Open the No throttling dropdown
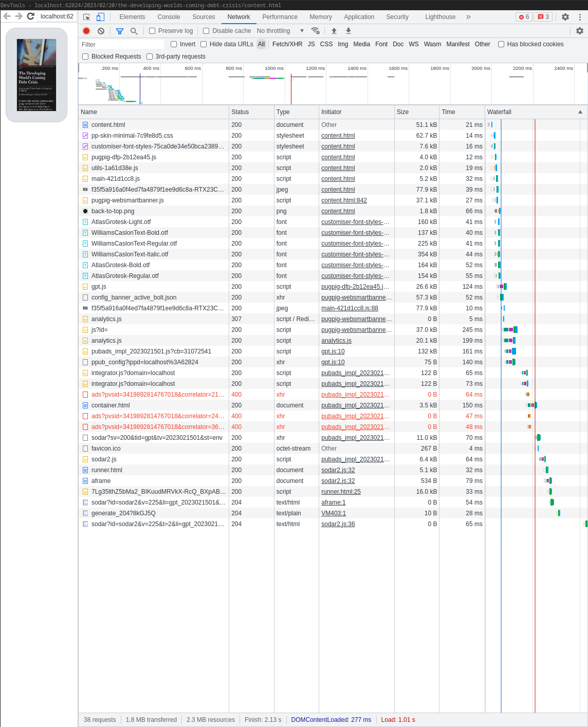This screenshot has height=727, width=588. [278, 31]
